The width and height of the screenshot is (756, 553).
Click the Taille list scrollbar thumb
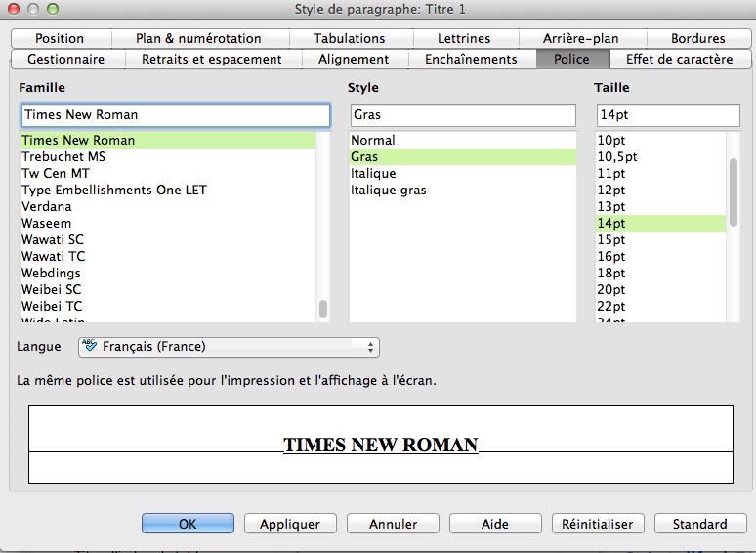pyautogui.click(x=734, y=192)
